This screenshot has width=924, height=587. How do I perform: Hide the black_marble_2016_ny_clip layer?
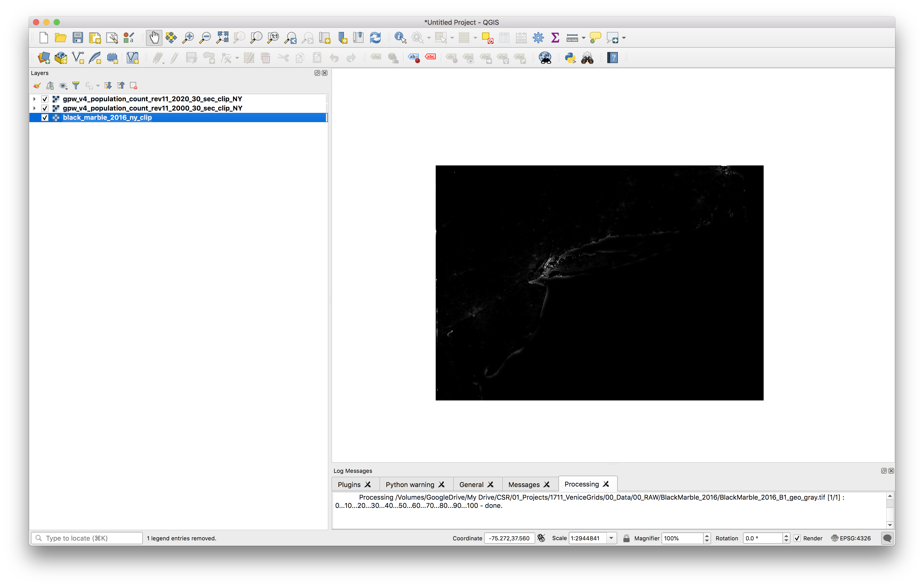coord(45,118)
